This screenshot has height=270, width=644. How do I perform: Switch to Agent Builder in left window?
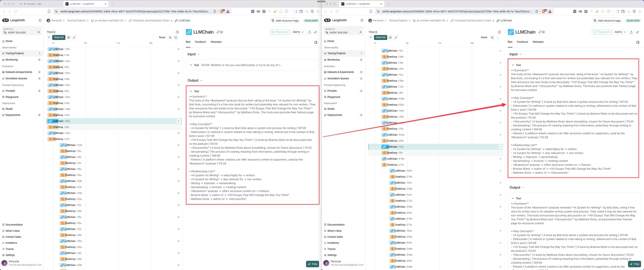[x=21, y=31]
